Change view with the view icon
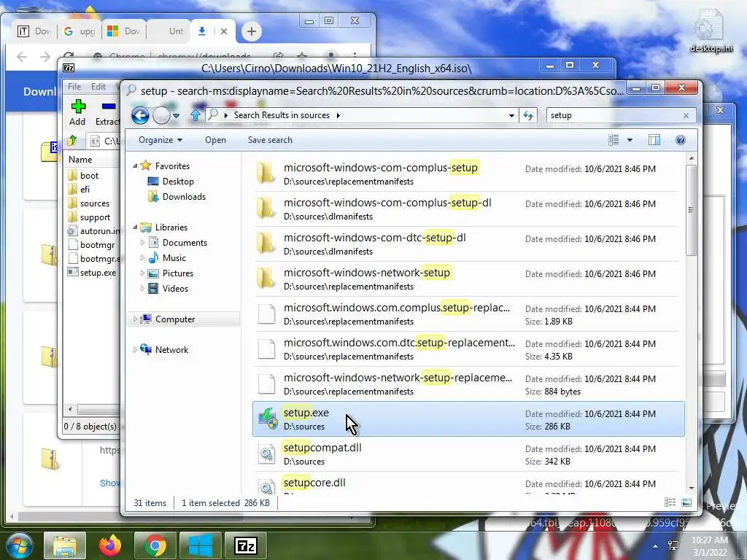The image size is (747, 560). coord(614,140)
